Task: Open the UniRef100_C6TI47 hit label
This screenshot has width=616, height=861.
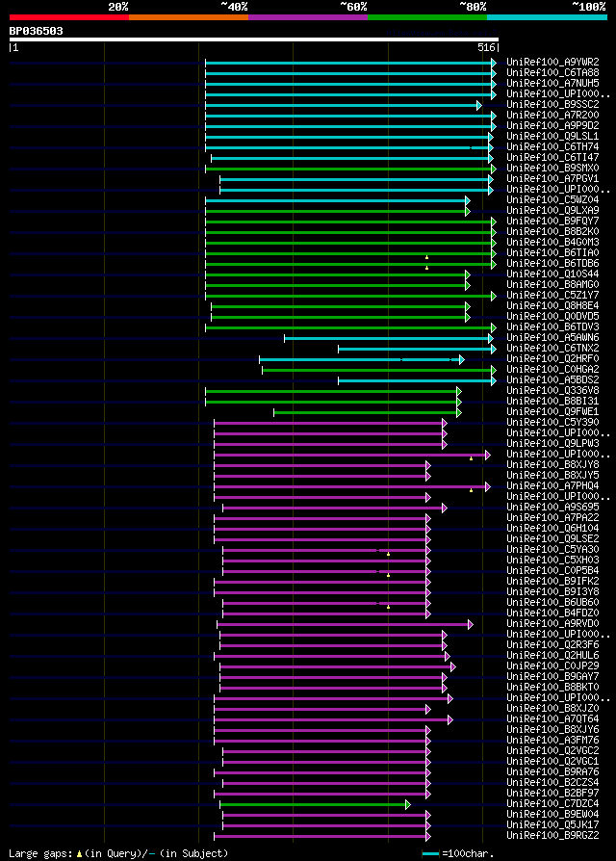Action: pos(552,158)
